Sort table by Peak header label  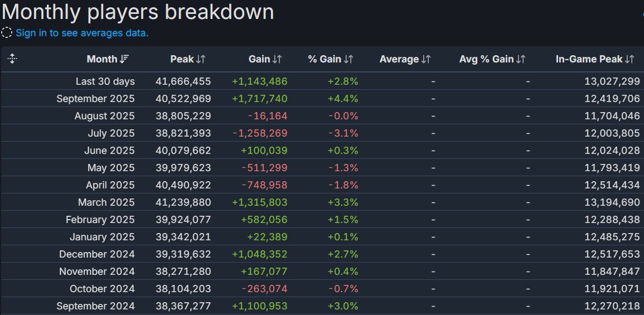click(x=182, y=59)
